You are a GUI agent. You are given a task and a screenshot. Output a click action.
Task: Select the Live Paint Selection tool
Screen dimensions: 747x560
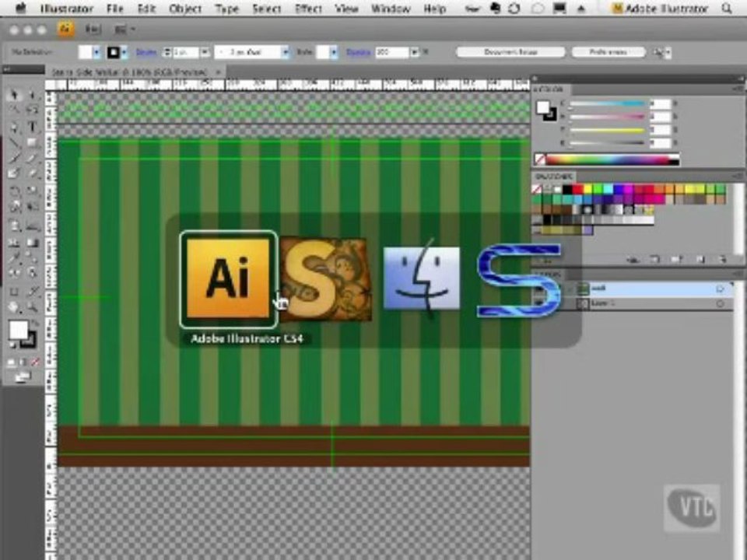tap(32, 273)
